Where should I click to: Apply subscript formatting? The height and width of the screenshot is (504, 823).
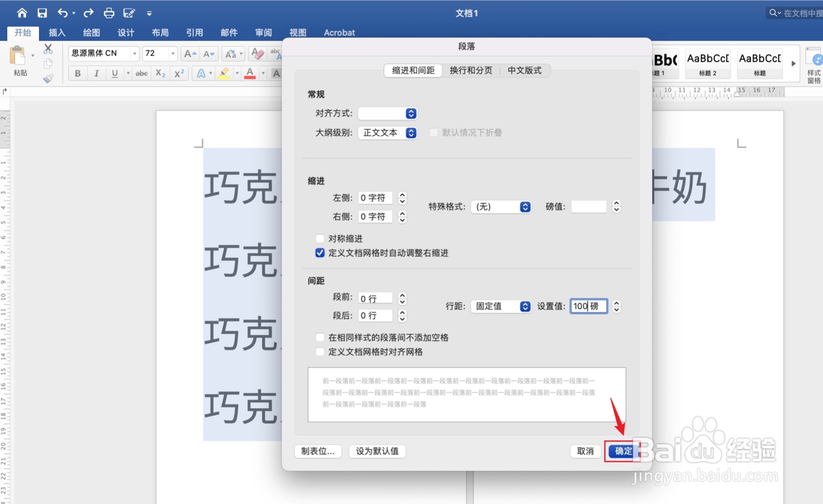159,73
